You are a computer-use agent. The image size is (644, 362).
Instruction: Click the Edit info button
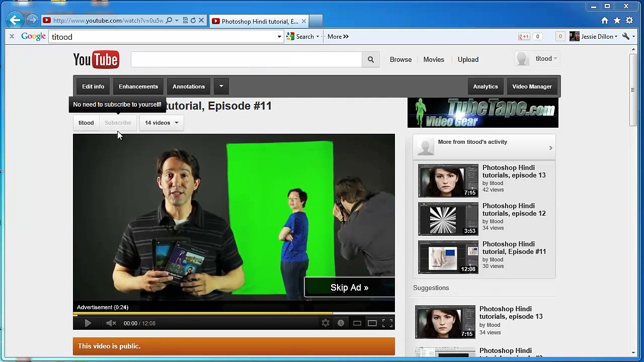[93, 86]
